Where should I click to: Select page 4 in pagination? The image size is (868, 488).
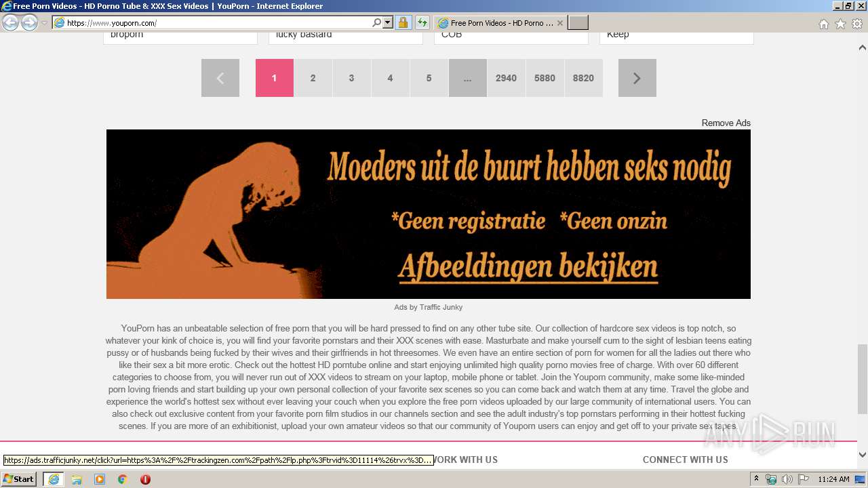(391, 78)
